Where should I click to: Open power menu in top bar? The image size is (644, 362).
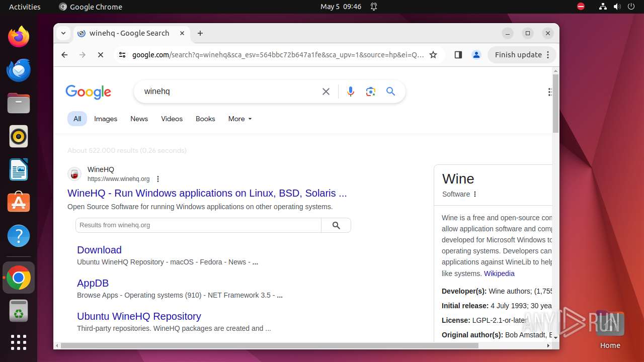630,7
